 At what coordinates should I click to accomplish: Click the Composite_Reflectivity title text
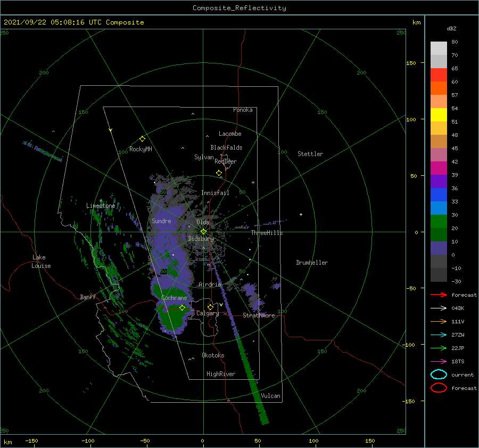240,8
